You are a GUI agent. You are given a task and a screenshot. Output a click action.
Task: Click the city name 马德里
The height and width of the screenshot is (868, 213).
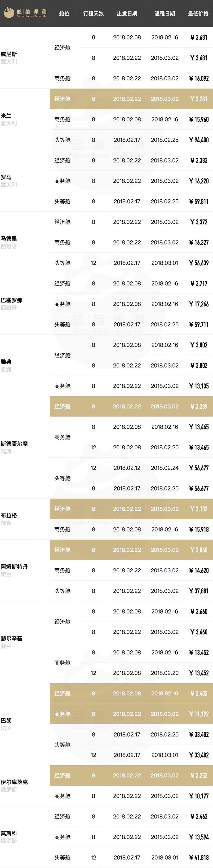click(x=9, y=239)
